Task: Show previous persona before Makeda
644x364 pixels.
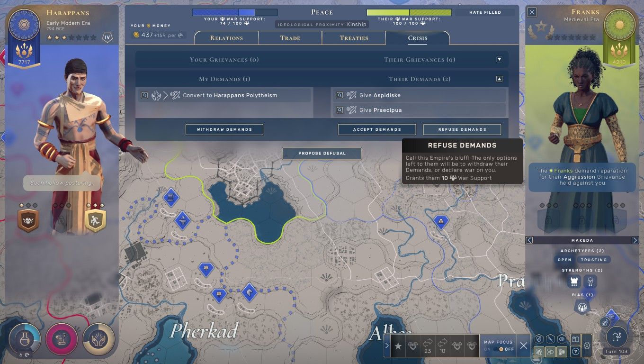Action: click(530, 240)
